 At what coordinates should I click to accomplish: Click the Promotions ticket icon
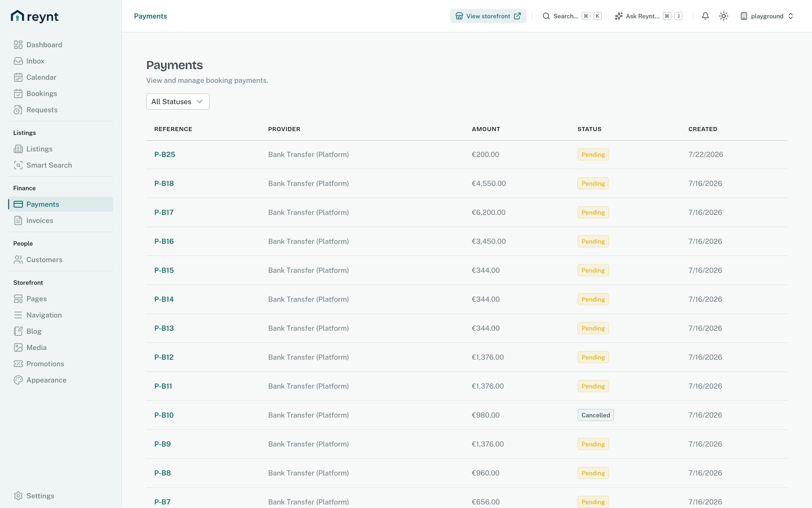(18, 364)
